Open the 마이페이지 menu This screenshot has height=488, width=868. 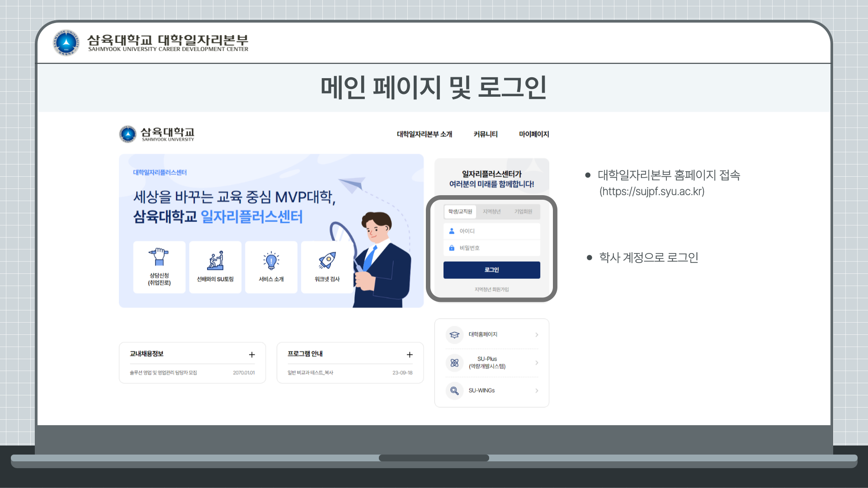click(x=534, y=134)
